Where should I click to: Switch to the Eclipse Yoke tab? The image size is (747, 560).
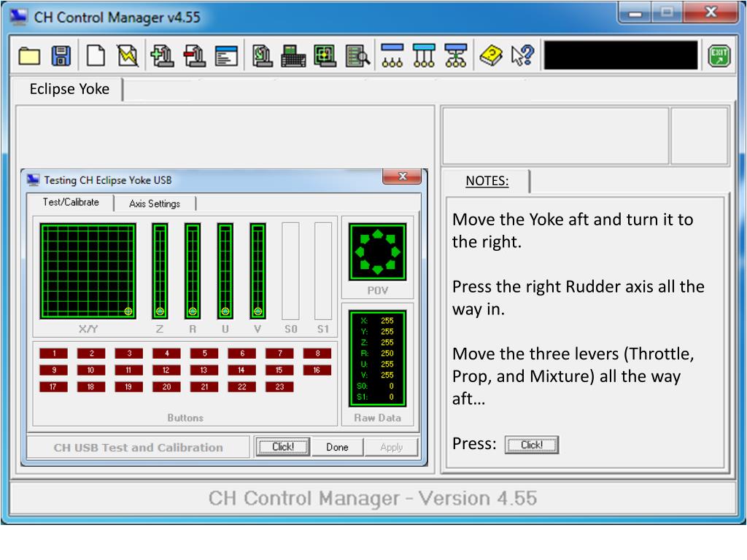click(69, 89)
